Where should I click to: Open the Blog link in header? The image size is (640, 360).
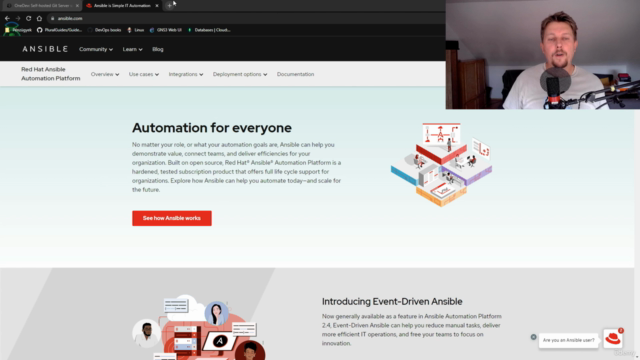coord(158,49)
